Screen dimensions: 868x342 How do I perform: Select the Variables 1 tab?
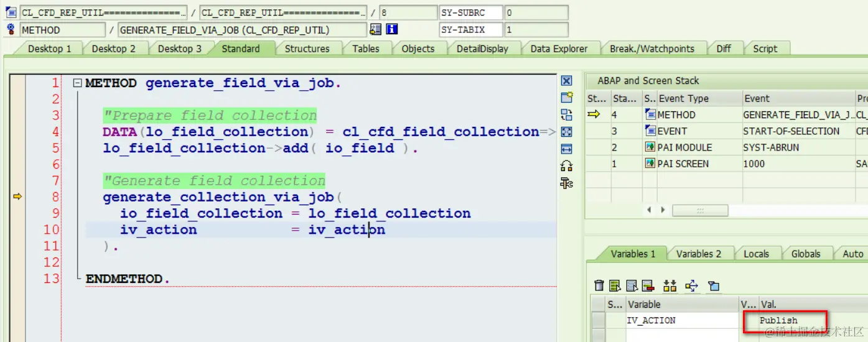point(633,254)
